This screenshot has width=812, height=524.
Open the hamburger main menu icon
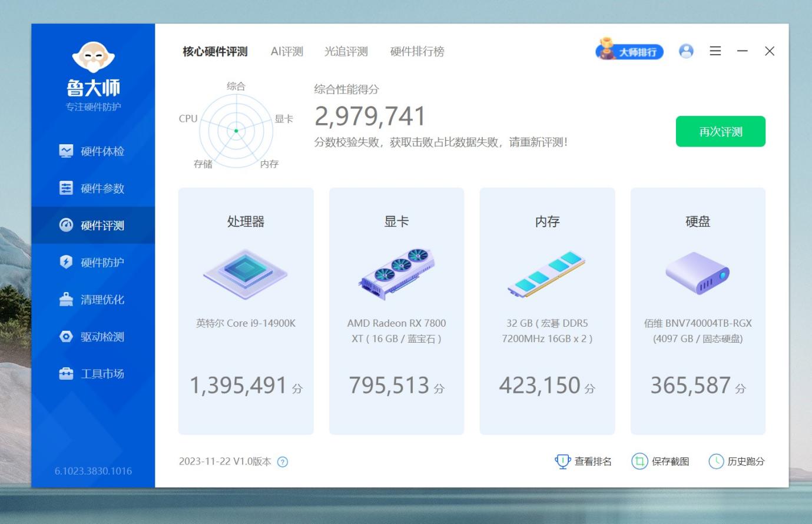point(715,51)
